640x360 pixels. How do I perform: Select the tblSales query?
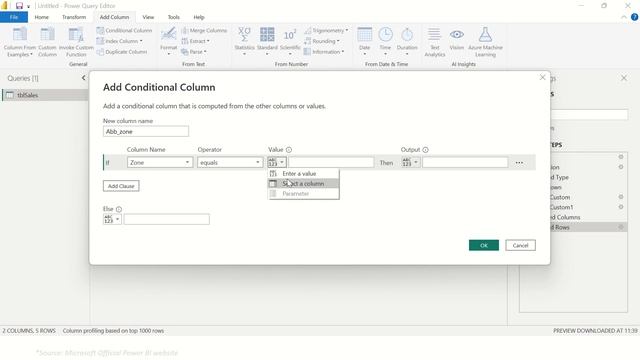(x=45, y=95)
